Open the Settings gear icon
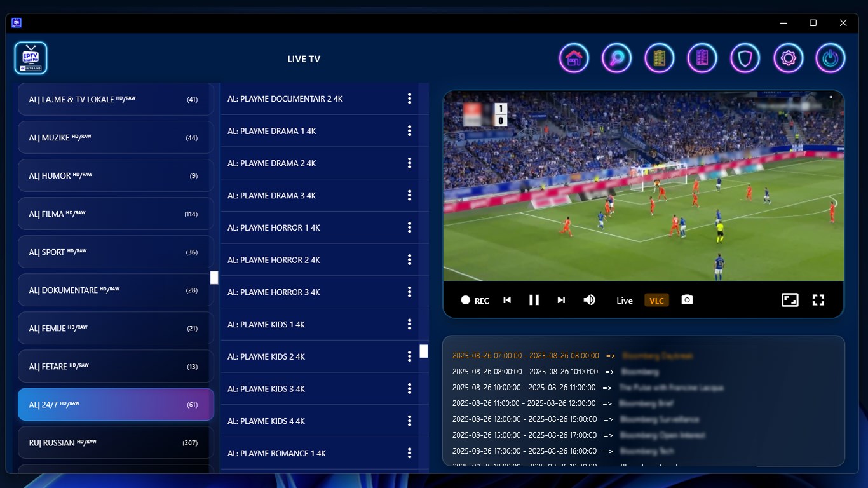The width and height of the screenshot is (868, 488). (x=788, y=57)
